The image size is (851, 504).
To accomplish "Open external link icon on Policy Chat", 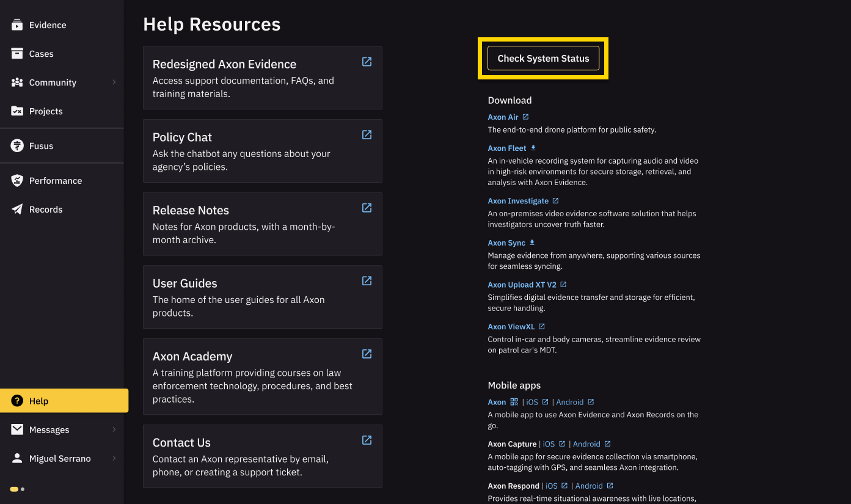I will tap(367, 135).
